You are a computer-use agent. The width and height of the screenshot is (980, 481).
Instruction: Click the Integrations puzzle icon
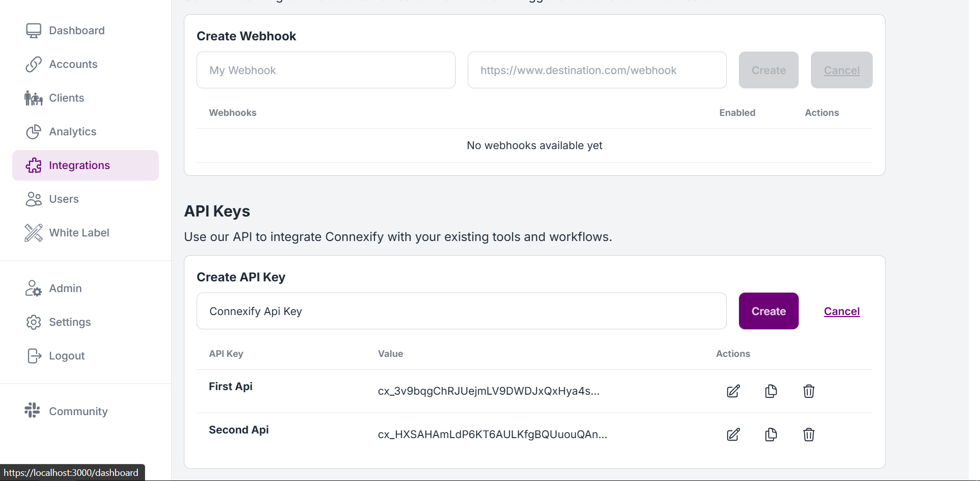pos(33,165)
